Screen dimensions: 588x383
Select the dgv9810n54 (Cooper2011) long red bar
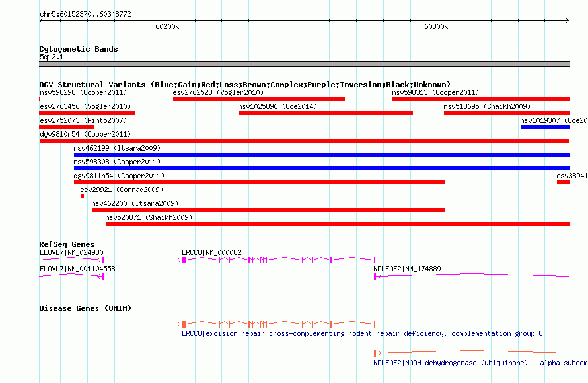pos(304,141)
